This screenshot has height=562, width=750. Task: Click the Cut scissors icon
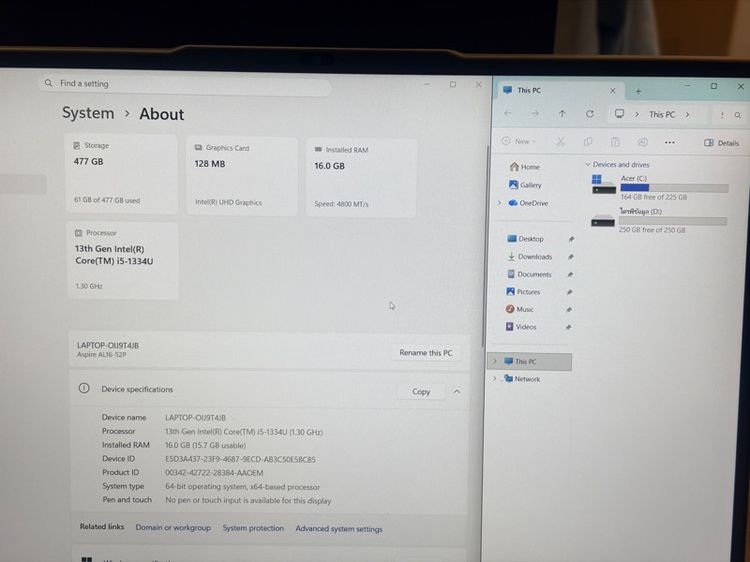(560, 142)
